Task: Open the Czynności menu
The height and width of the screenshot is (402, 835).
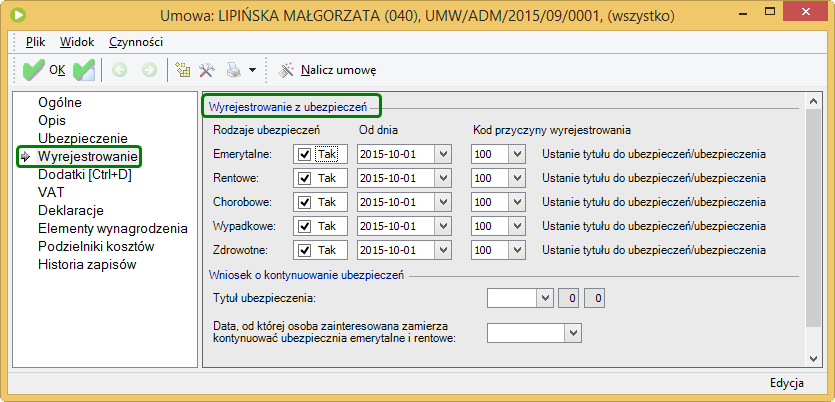Action: (136, 42)
